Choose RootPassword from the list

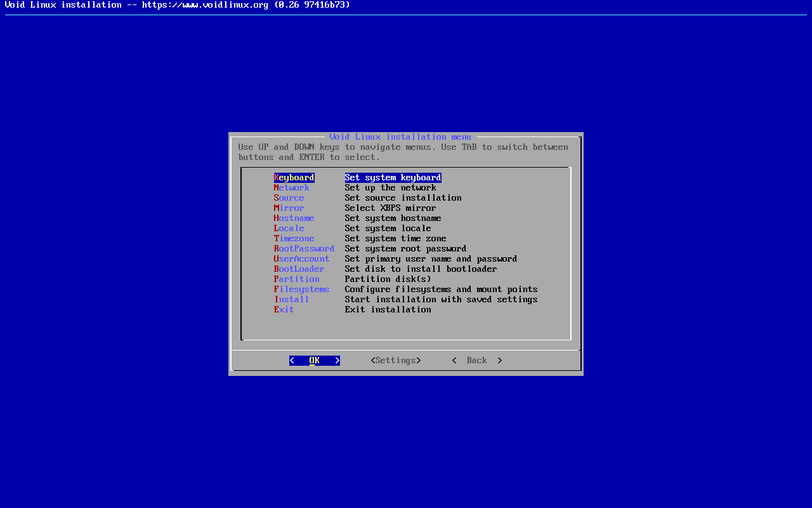coord(304,249)
